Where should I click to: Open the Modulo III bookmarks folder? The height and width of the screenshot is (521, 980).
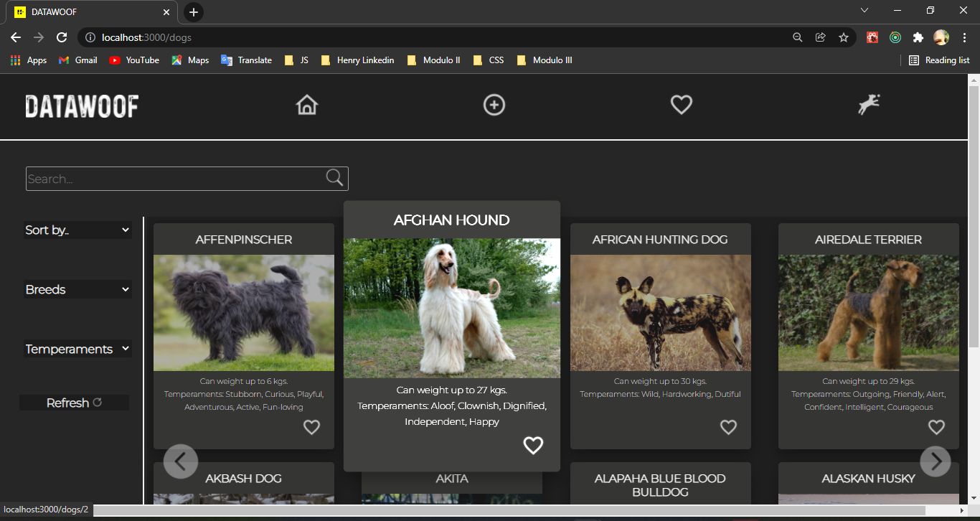pos(545,60)
